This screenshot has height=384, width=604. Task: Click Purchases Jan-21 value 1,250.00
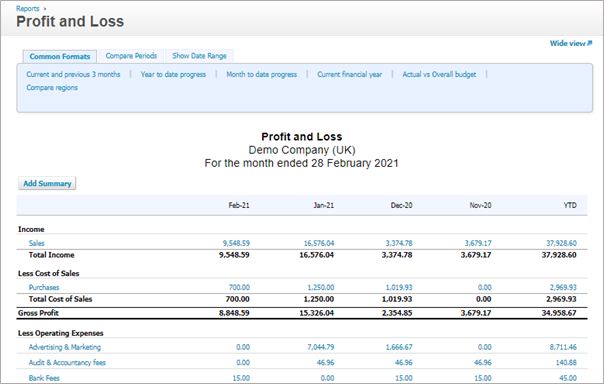coord(321,287)
